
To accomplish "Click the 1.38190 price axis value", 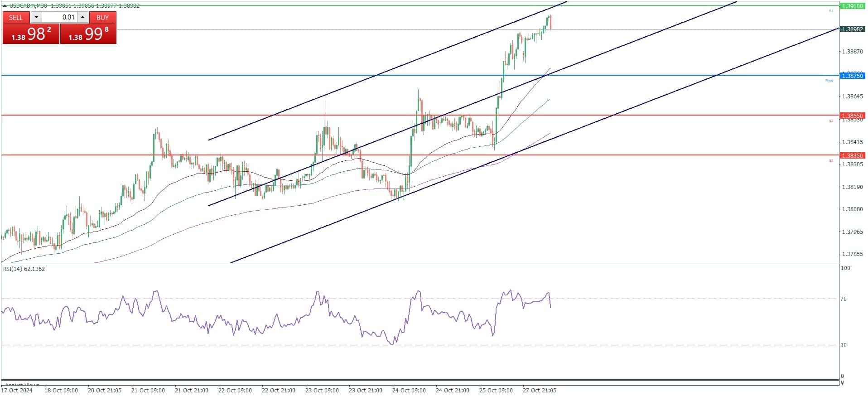I will (852, 187).
